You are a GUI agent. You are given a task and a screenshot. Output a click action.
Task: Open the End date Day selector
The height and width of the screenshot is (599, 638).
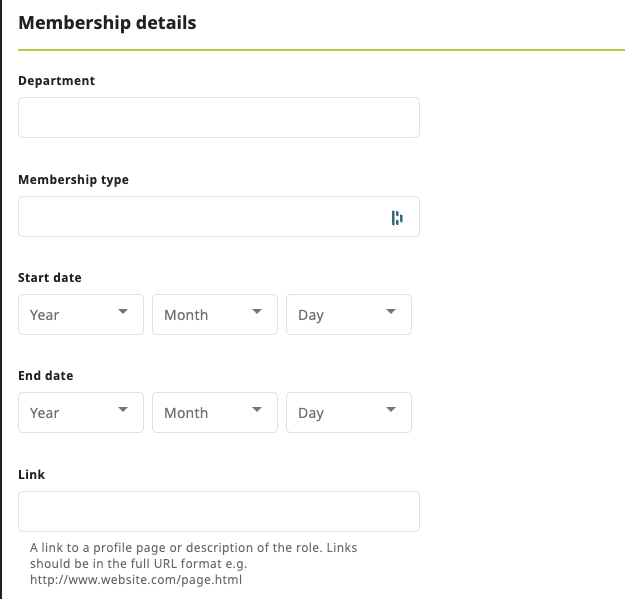(349, 412)
